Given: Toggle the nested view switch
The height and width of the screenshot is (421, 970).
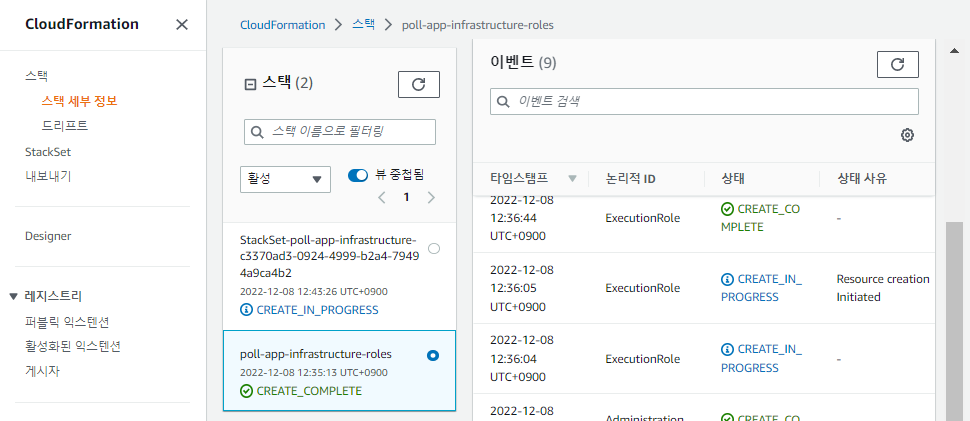Looking at the screenshot, I should (x=358, y=176).
